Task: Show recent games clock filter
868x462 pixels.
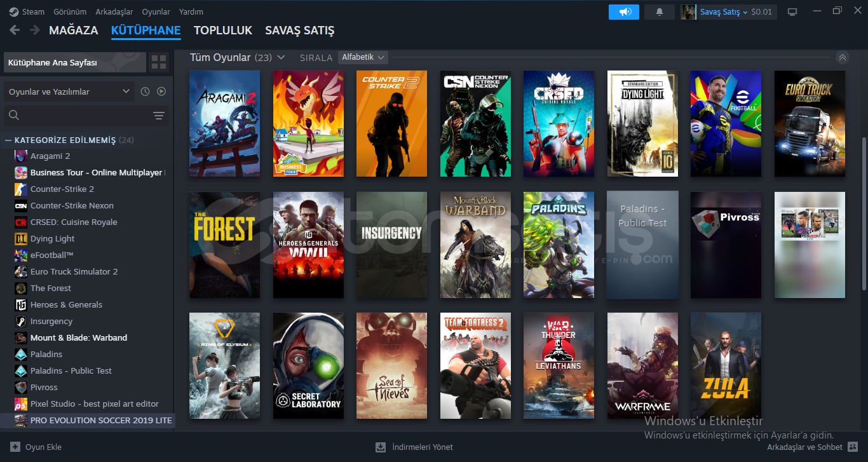Action: pyautogui.click(x=145, y=92)
